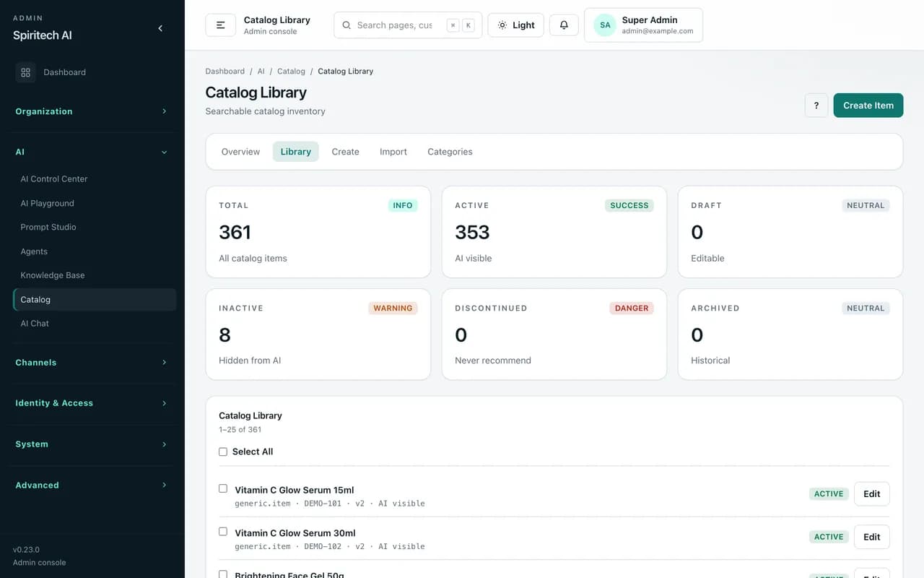
Task: Open the Archived stat card
Action: (x=790, y=335)
